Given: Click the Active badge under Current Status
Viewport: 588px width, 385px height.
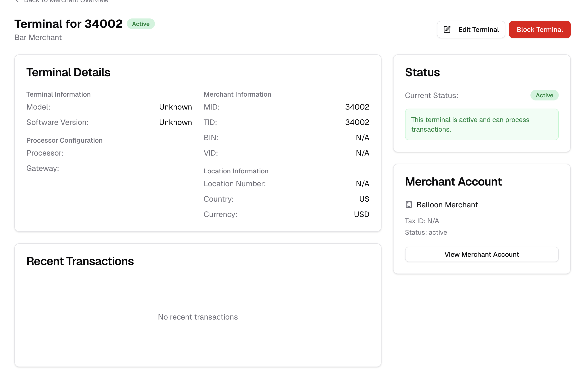Looking at the screenshot, I should pos(544,95).
